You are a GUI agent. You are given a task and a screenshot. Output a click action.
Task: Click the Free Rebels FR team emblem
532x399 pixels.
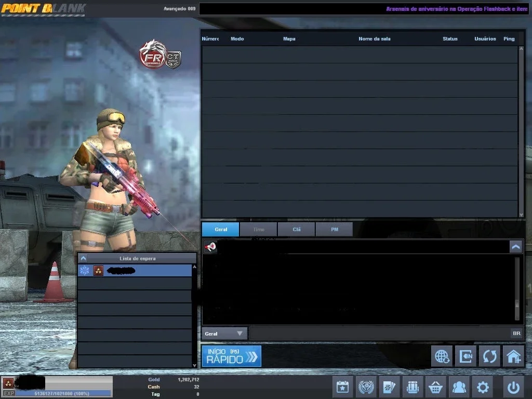[152, 54]
